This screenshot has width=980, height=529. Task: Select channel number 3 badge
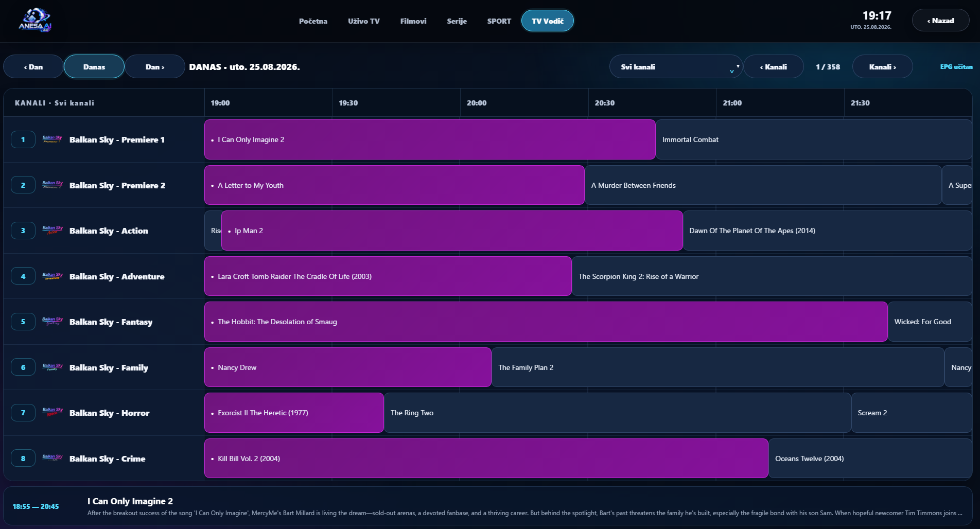tap(23, 231)
